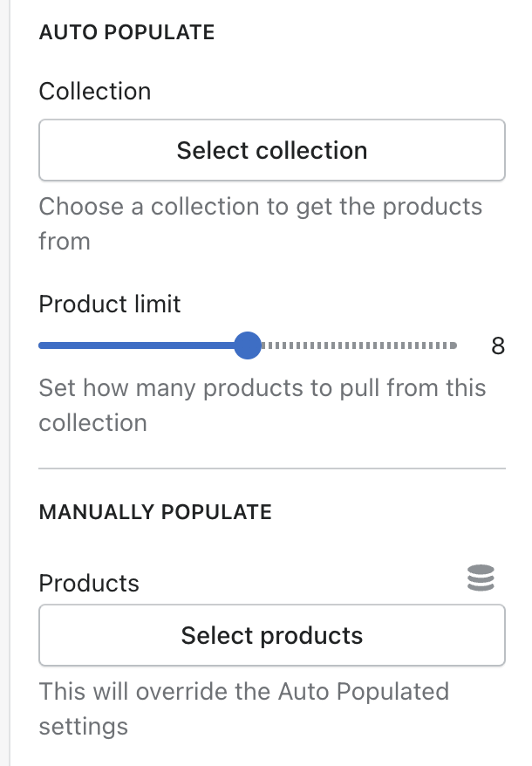Image resolution: width=532 pixels, height=766 pixels.
Task: Click the dynamic source stack icon beside Products
Action: 481,578
